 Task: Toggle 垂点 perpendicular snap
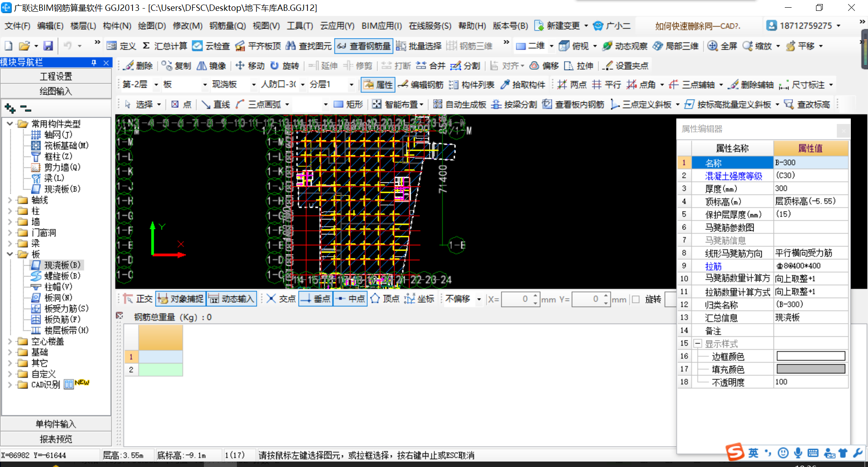click(x=316, y=299)
